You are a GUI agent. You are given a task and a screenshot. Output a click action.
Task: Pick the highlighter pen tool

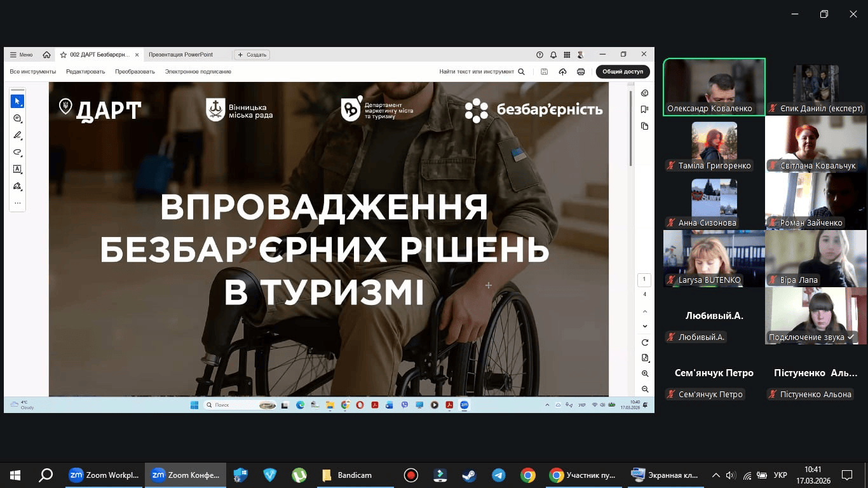pos(18,135)
